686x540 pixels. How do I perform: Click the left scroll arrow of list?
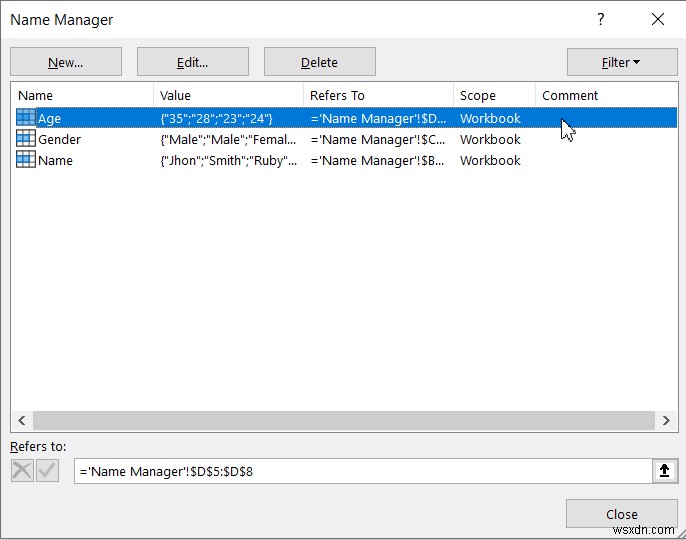point(22,421)
